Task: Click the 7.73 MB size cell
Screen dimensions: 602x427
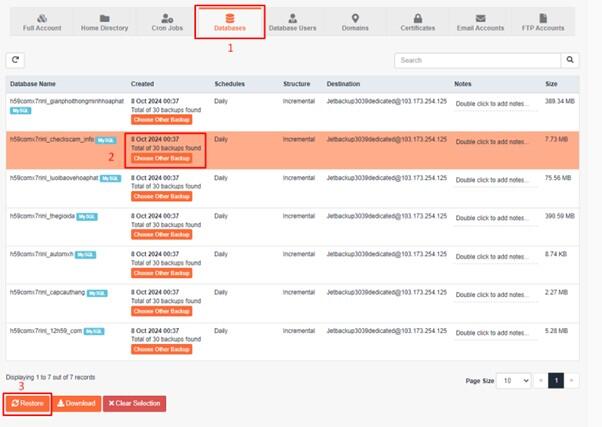Action: (556, 139)
